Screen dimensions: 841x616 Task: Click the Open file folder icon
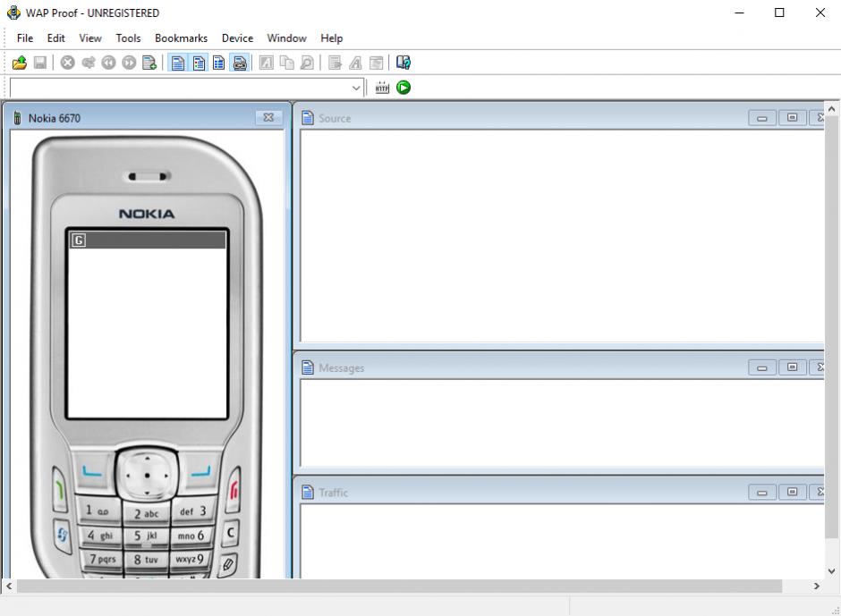[x=20, y=63]
